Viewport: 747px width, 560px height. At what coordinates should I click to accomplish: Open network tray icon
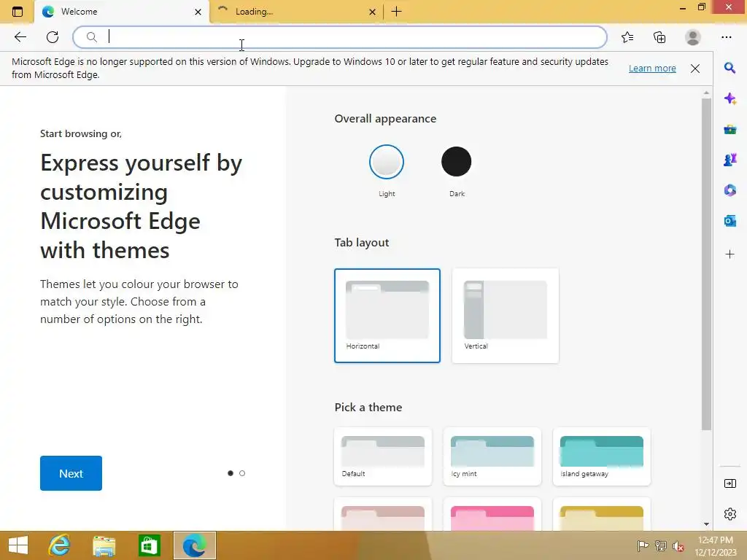click(661, 545)
